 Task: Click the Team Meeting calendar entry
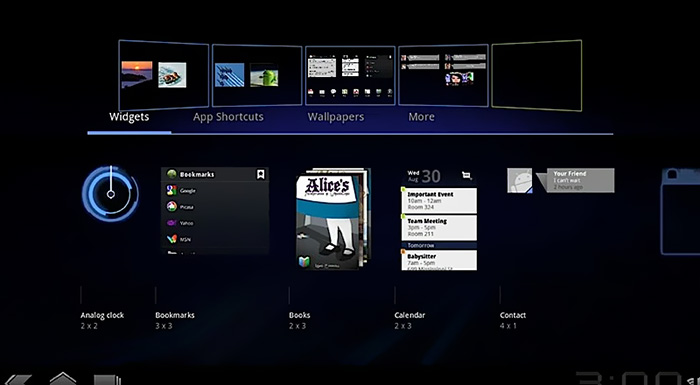pyautogui.click(x=439, y=227)
